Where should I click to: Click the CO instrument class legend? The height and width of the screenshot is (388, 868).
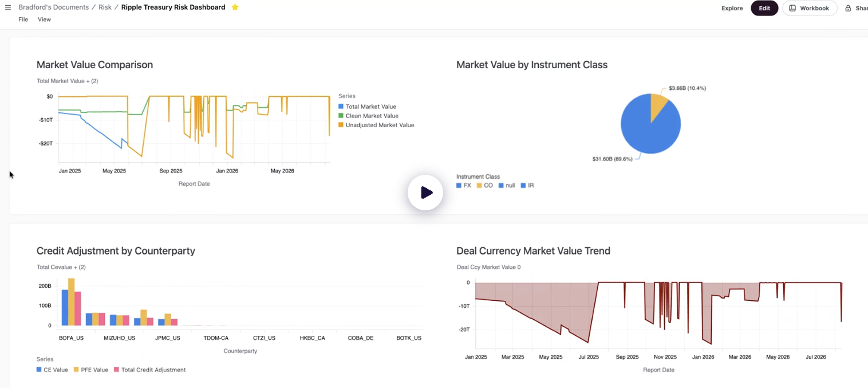point(484,186)
